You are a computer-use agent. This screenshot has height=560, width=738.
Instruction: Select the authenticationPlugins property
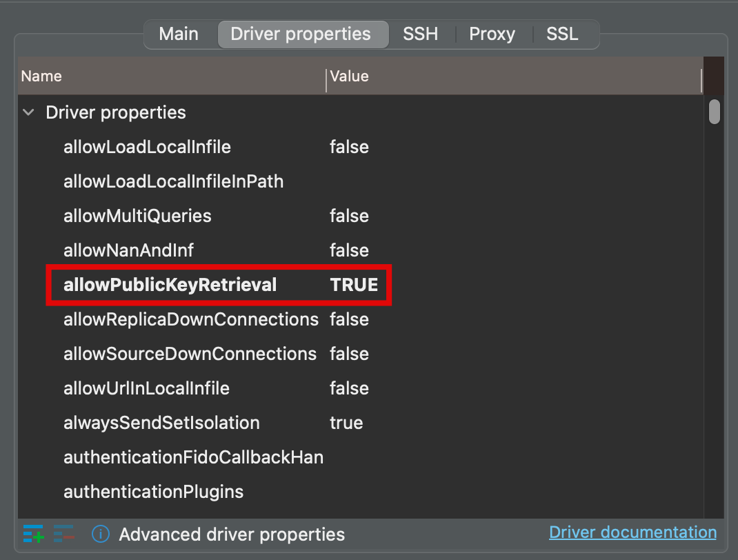click(x=153, y=492)
